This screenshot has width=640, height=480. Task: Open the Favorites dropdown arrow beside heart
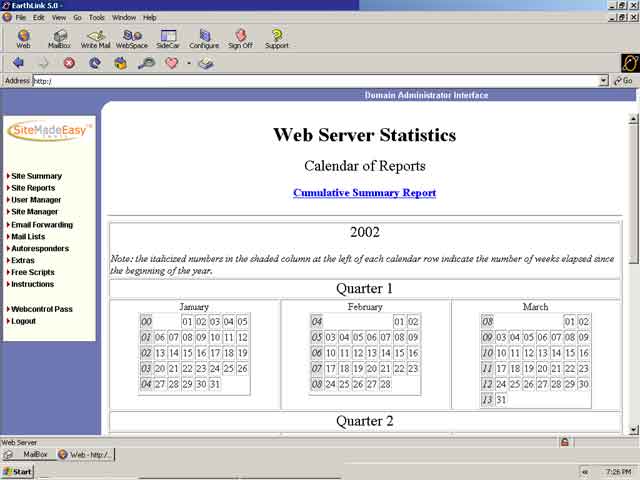coord(188,63)
